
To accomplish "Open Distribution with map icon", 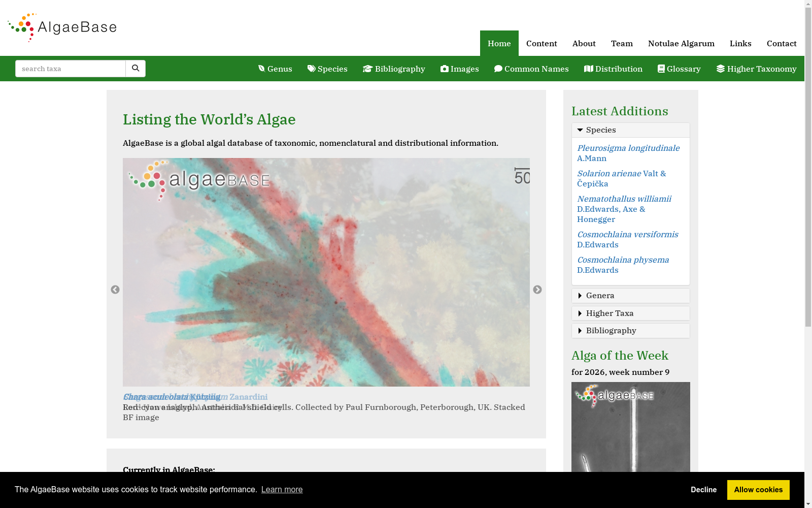I will 613,69.
